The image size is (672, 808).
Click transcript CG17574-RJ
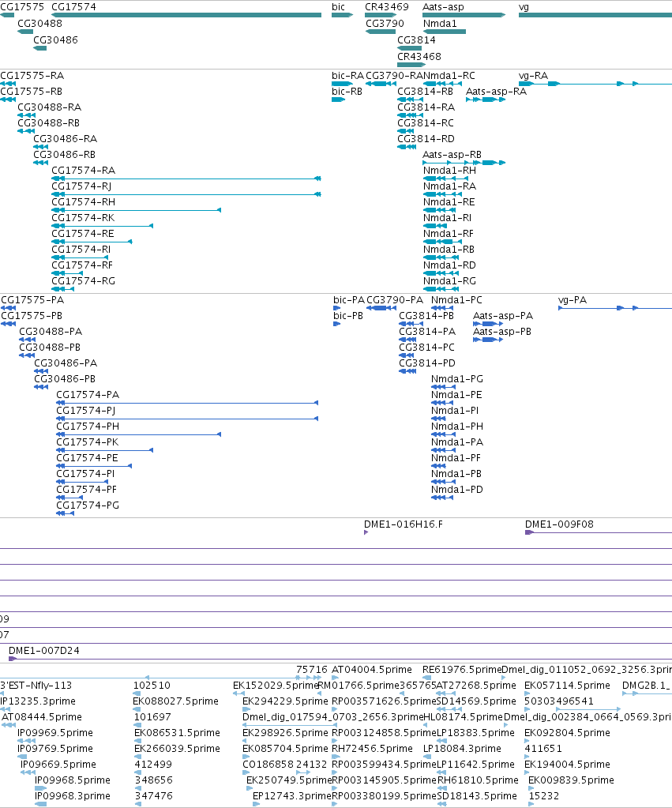pyautogui.click(x=81, y=186)
